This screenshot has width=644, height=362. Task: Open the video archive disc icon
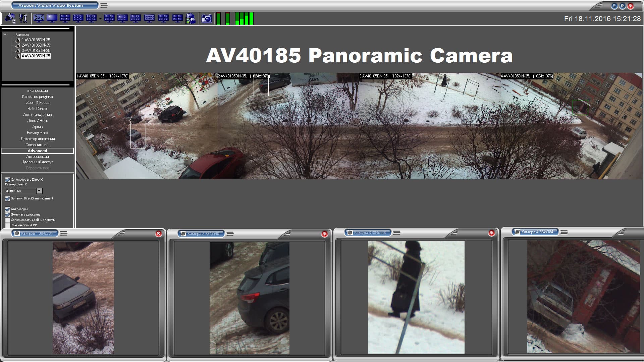point(191,19)
